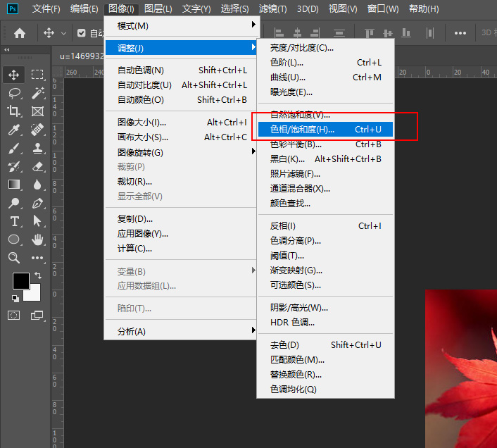The width and height of the screenshot is (497, 448).
Task: Reset to default black and white colors
Action: [15, 299]
